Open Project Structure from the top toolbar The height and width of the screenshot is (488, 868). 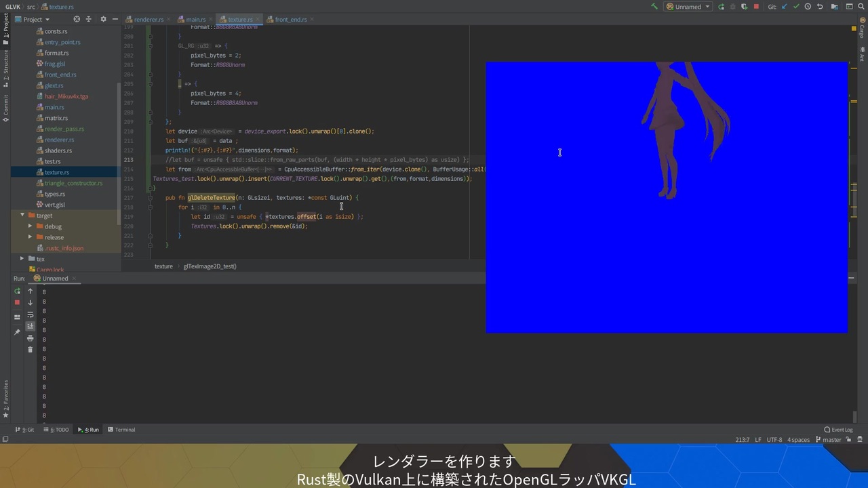[834, 7]
